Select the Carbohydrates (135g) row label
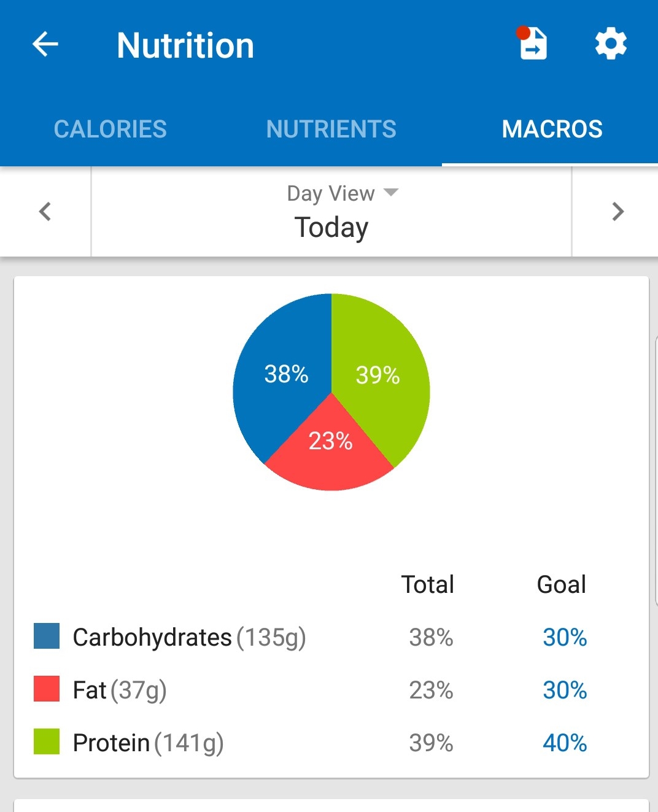658x812 pixels. coord(189,637)
